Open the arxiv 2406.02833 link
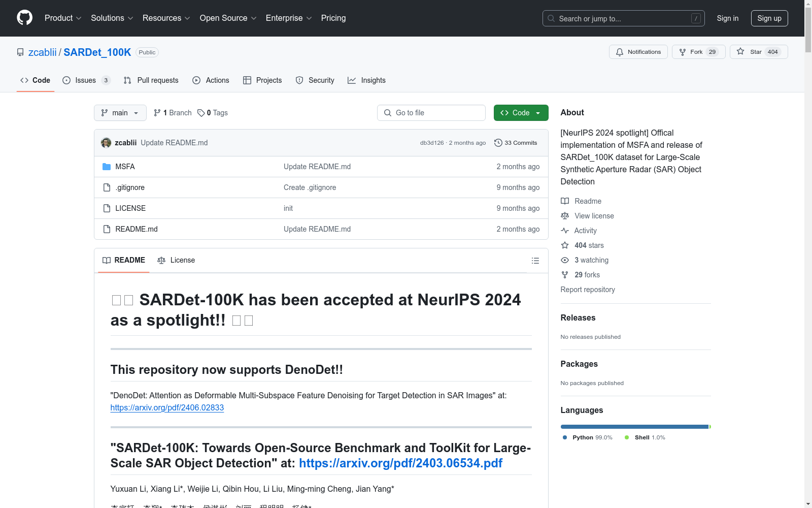This screenshot has width=812, height=508. point(167,407)
